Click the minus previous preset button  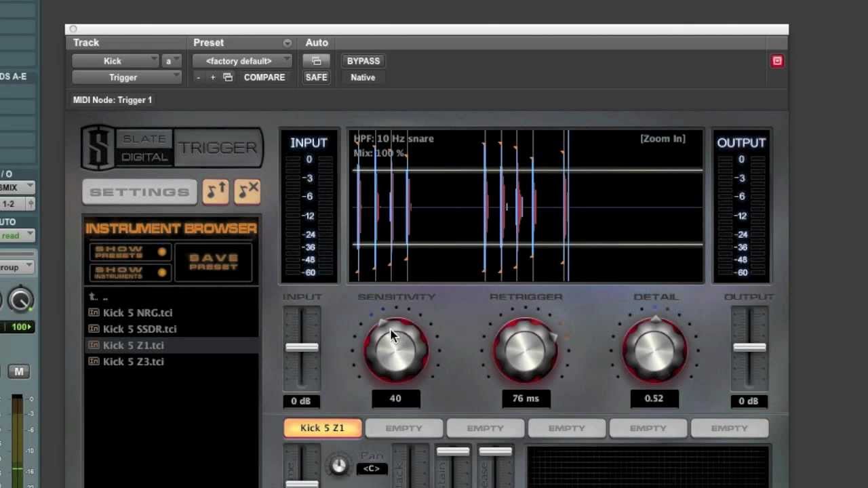pos(198,77)
